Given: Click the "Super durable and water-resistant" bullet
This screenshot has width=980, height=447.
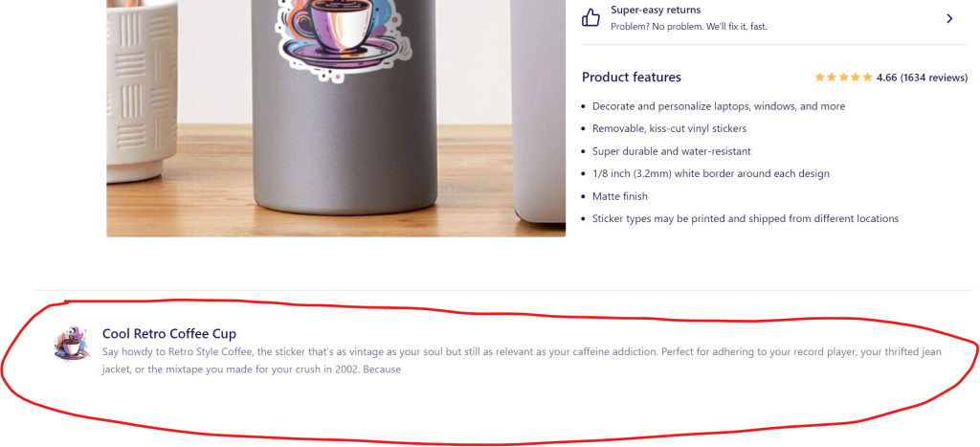Looking at the screenshot, I should click(672, 151).
